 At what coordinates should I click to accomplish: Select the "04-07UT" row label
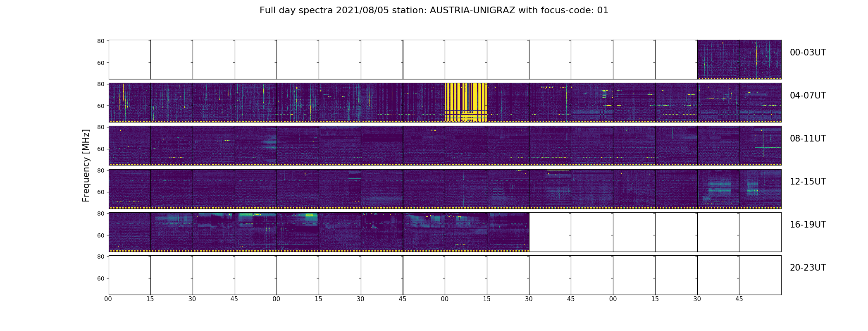click(x=808, y=96)
